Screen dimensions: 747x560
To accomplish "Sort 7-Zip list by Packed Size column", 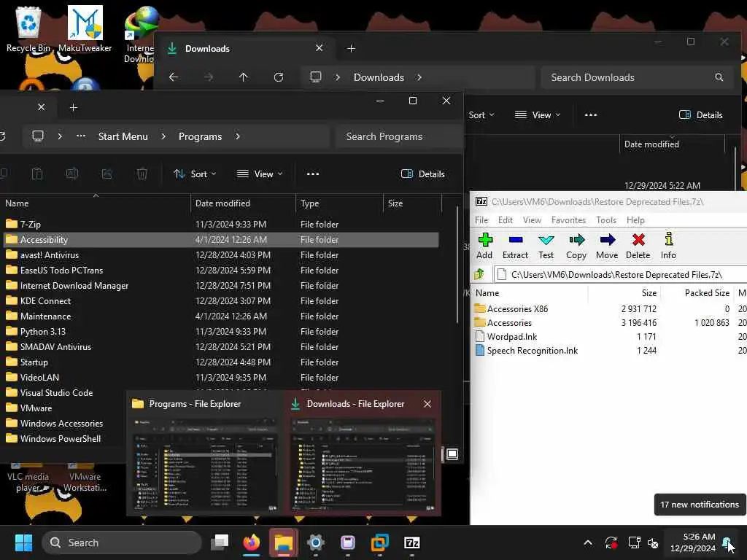I will pos(706,293).
